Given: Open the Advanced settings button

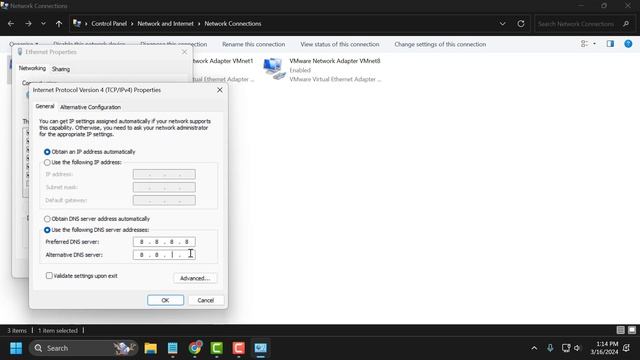Looking at the screenshot, I should (x=195, y=278).
